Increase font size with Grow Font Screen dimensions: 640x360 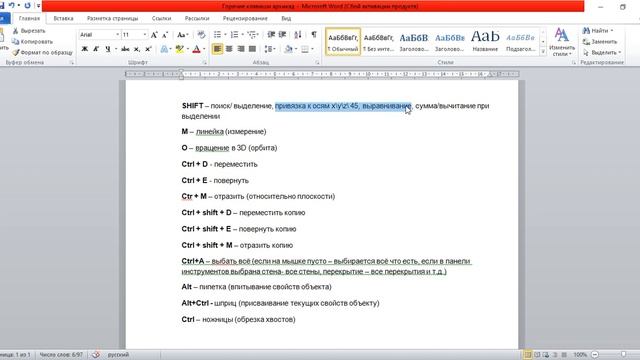pyautogui.click(x=154, y=35)
